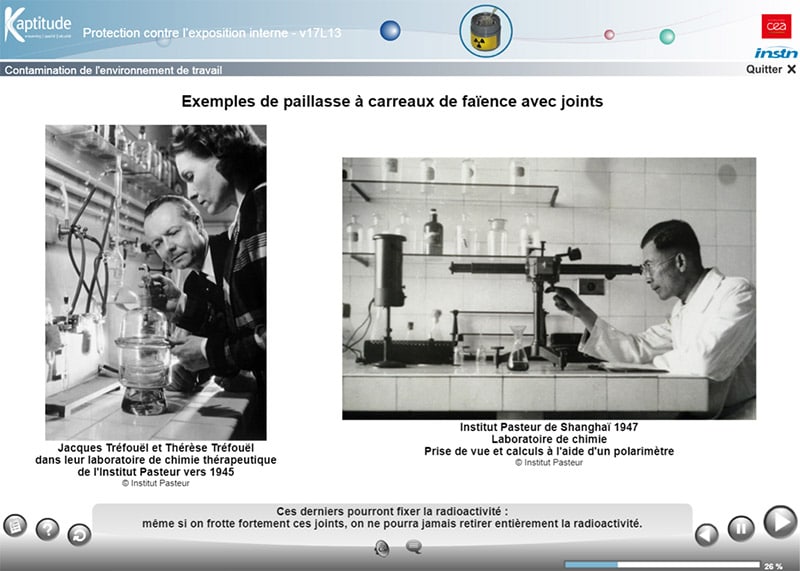This screenshot has height=571, width=800.
Task: Click the Shanghai polarimeter laboratory photo
Action: pyautogui.click(x=549, y=288)
